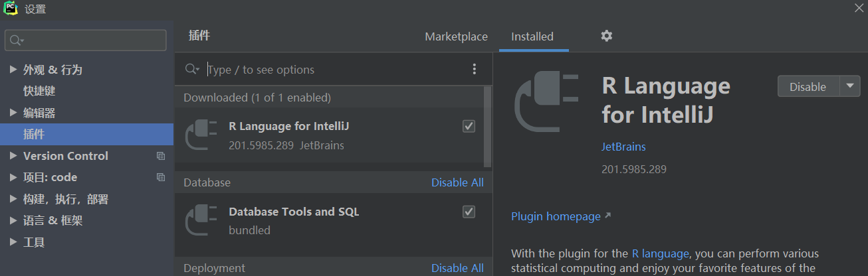Click the PyCharm logo in the title bar

click(11, 9)
